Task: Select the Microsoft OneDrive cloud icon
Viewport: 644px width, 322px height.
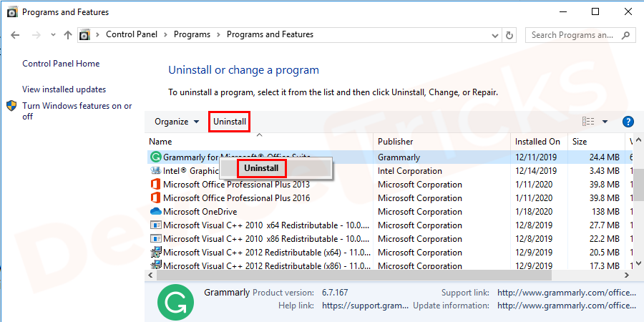Action: point(155,212)
